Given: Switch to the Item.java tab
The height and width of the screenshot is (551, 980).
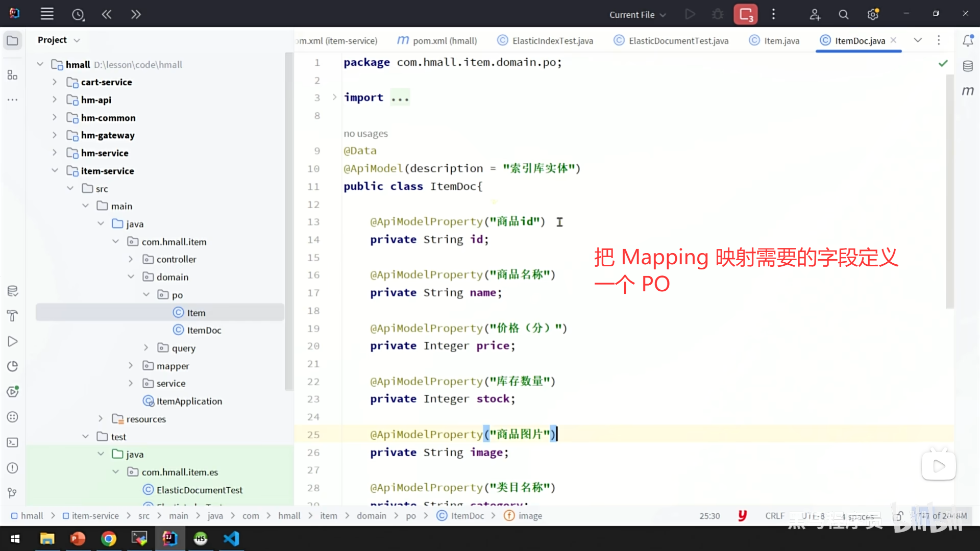Looking at the screenshot, I should (781, 41).
